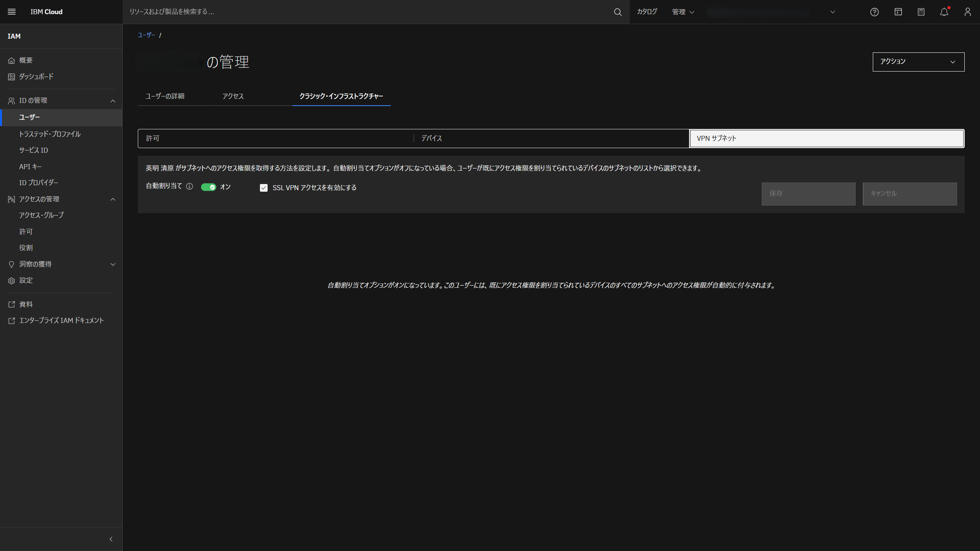Turn off the 自動割り当て toggle
This screenshot has width=980, height=551.
210,187
